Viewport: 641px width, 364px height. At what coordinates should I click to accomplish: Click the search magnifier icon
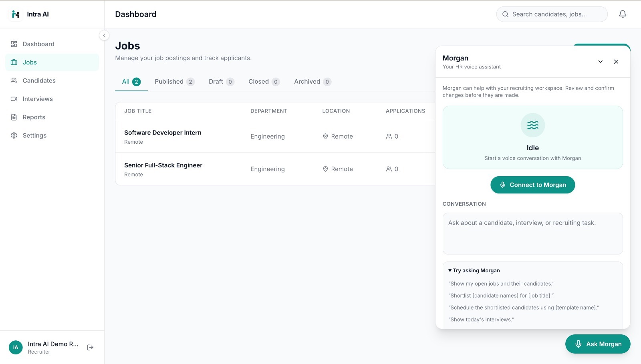pos(506,14)
